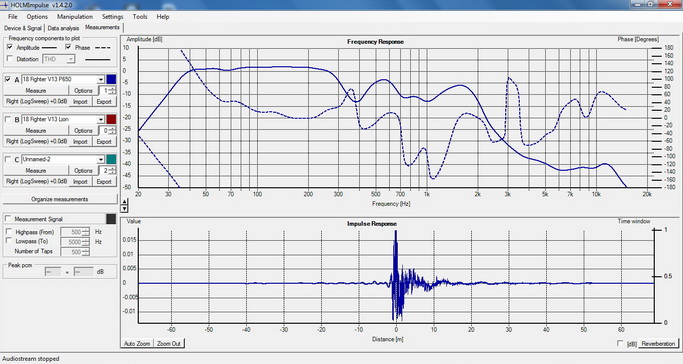The height and width of the screenshot is (364, 683).
Task: Click the first Peak pcm value field
Action: click(54, 272)
